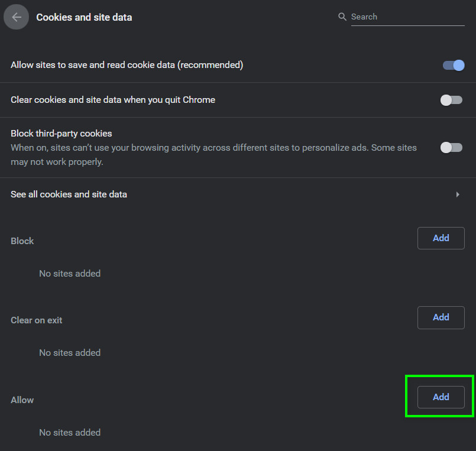The width and height of the screenshot is (476, 451).
Task: Expand the See all cookies arrow
Action: [x=457, y=194]
